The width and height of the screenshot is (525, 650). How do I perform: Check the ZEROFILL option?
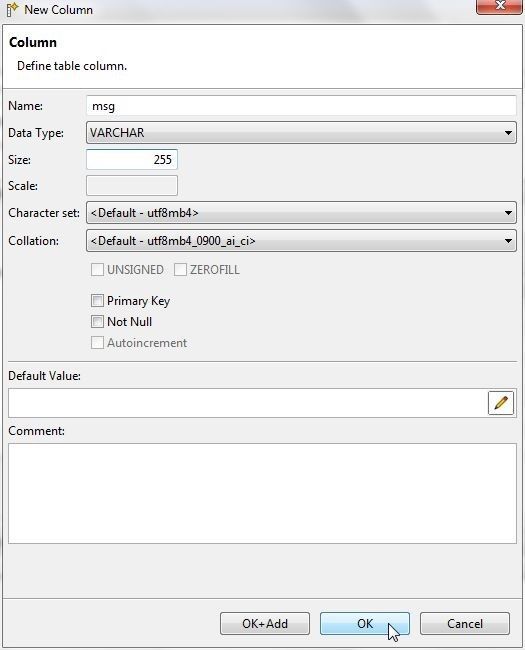pos(180,270)
